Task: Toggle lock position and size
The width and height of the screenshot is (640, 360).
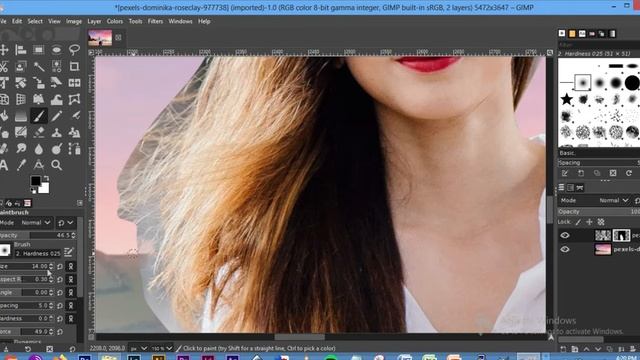Action: click(589, 222)
